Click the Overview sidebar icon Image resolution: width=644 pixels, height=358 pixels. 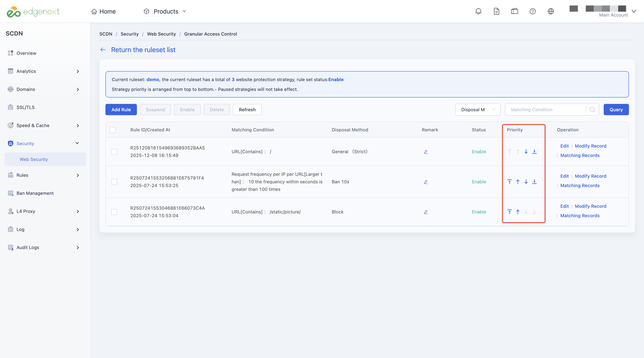point(11,53)
